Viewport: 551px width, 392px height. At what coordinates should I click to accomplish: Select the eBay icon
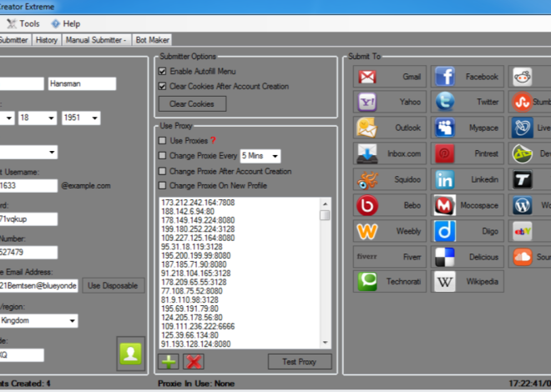(523, 231)
